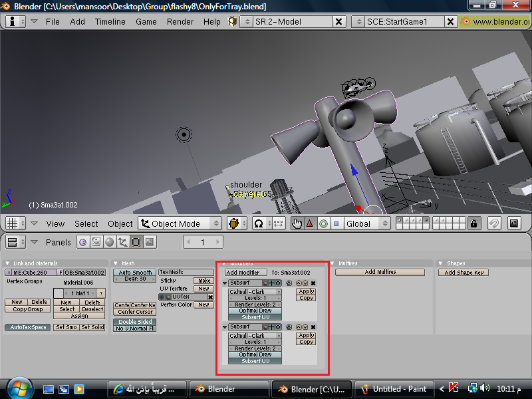This screenshot has height=399, width=532.
Task: Toggle Optimal Draw on first Subsurf modifier
Action: click(255, 311)
